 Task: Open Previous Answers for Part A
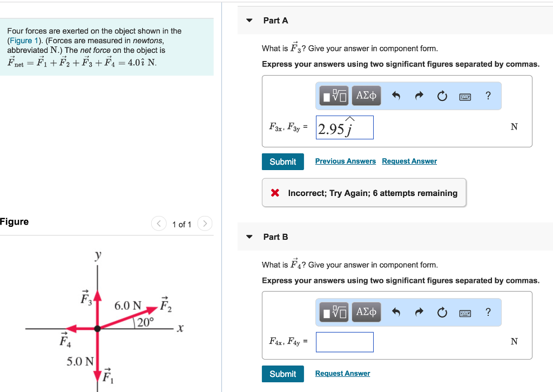point(345,161)
